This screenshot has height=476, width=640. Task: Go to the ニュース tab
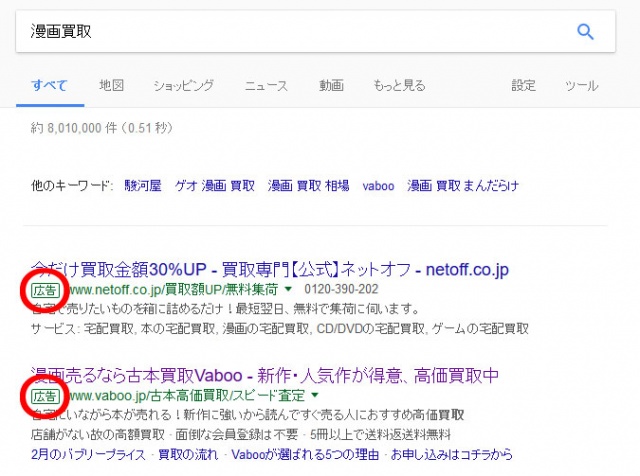tap(266, 86)
